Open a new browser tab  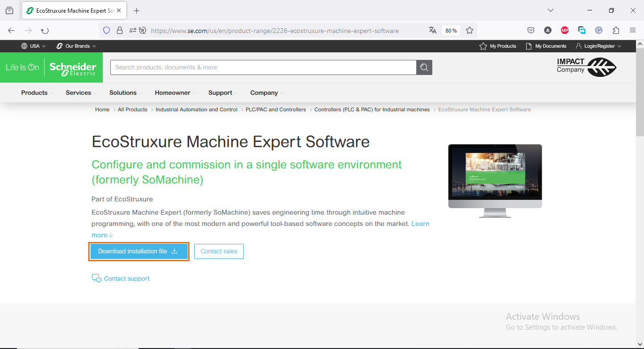pos(136,10)
